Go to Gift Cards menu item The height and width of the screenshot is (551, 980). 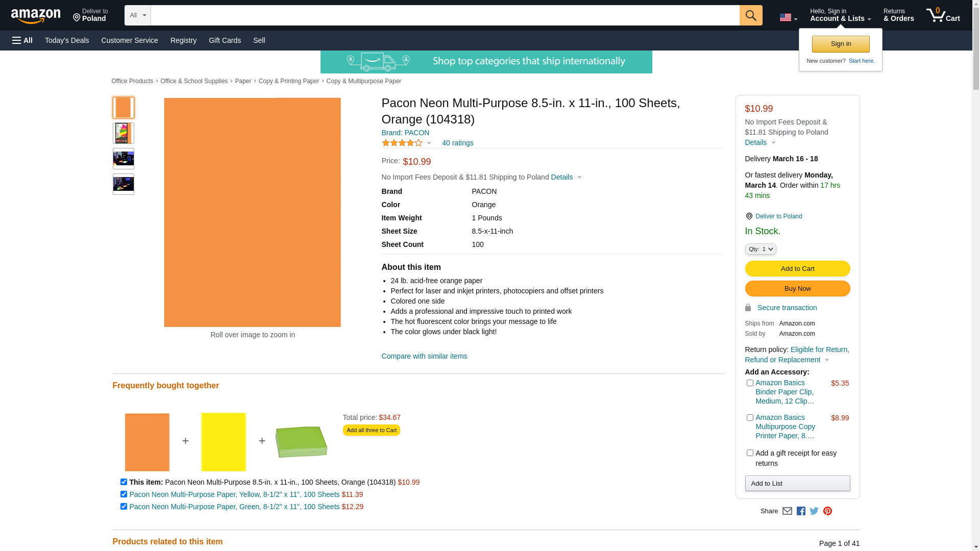[225, 40]
